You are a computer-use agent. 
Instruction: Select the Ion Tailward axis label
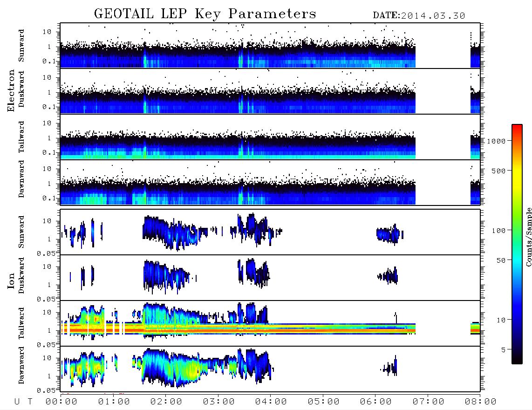coord(21,323)
